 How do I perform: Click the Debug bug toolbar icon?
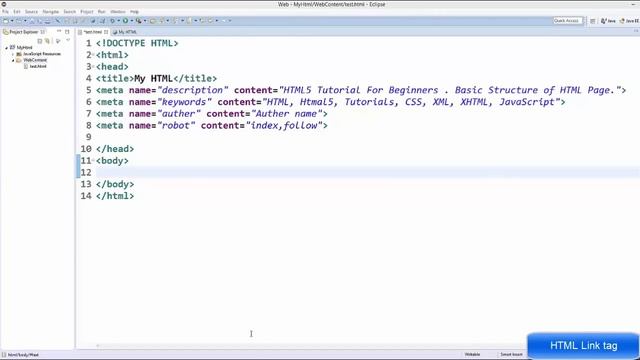(113, 21)
